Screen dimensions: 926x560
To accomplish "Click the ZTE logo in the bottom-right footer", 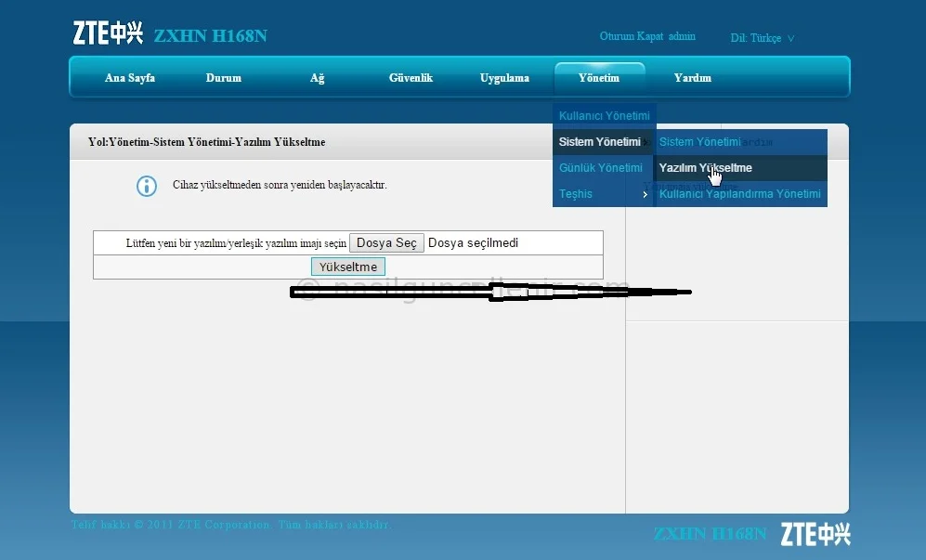I will coord(815,534).
